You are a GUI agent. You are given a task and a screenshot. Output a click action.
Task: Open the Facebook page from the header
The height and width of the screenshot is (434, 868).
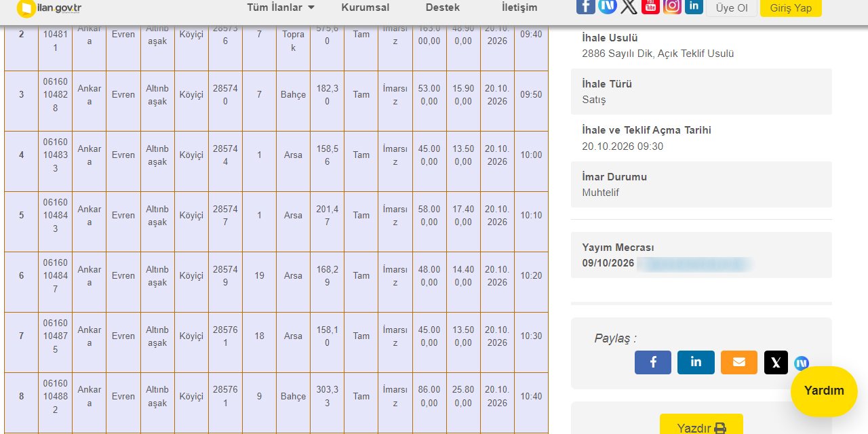coord(586,6)
